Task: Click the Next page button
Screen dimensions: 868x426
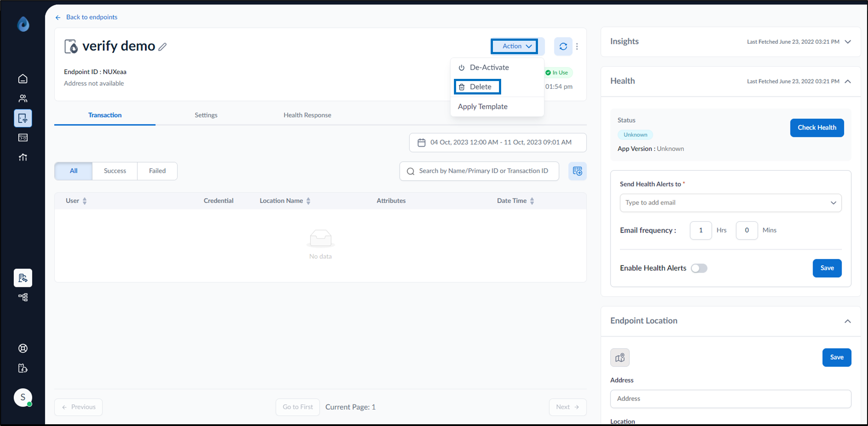Action: [x=567, y=407]
